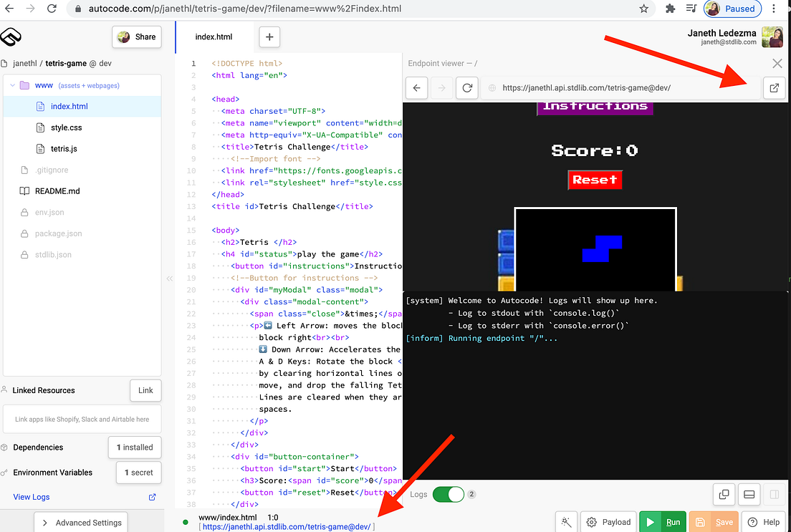Star the page in the browser bar

click(643, 9)
